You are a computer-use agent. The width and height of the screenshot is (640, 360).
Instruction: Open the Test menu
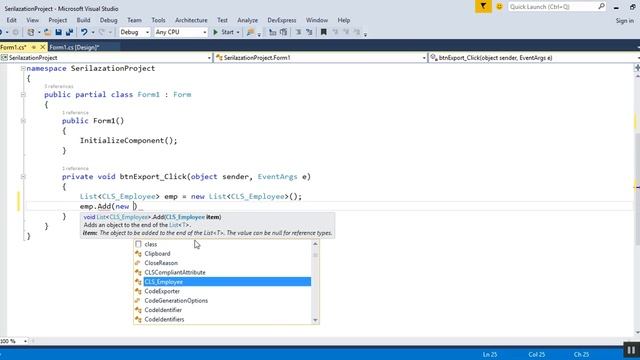[x=222, y=20]
